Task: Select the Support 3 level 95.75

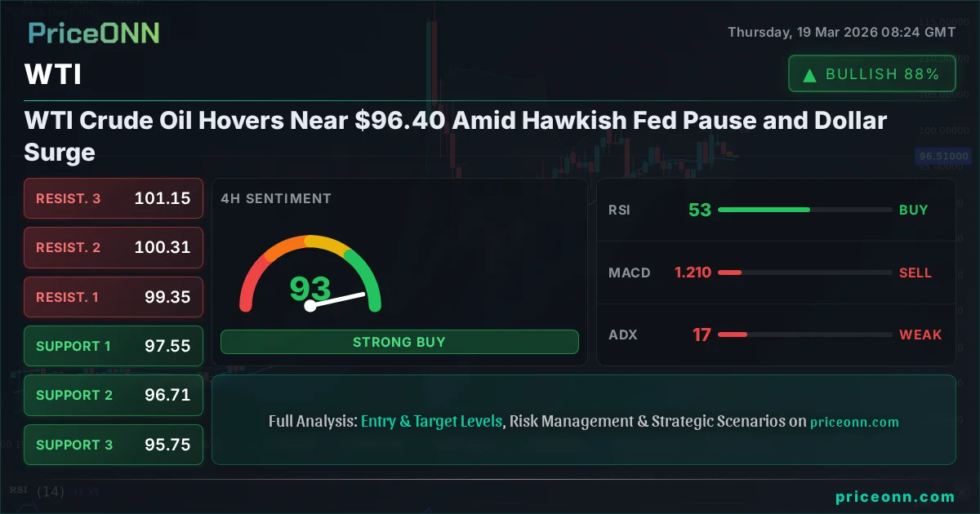Action: point(114,445)
